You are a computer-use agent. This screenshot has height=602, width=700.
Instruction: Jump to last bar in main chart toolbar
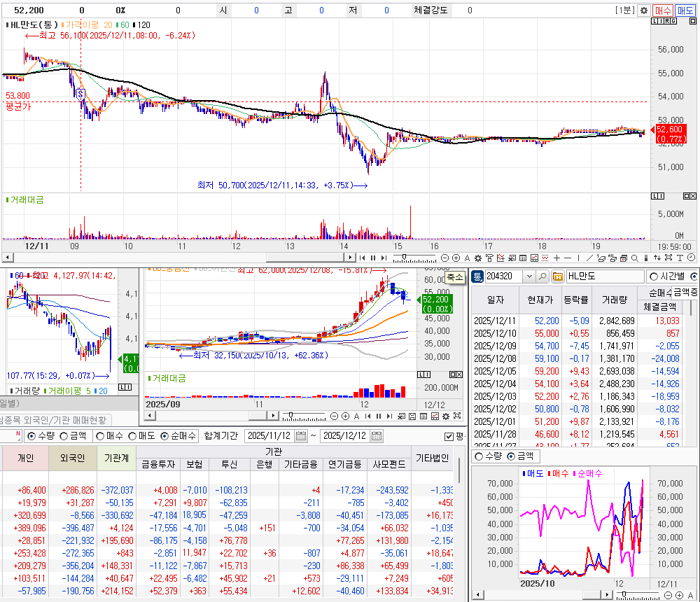click(384, 258)
